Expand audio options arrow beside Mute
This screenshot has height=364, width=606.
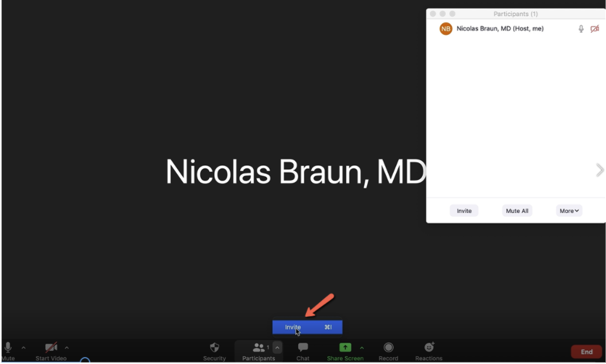24,348
